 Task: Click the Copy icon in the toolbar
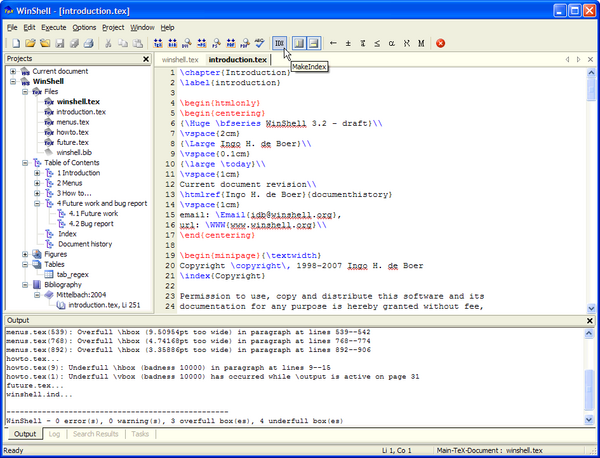coord(123,43)
